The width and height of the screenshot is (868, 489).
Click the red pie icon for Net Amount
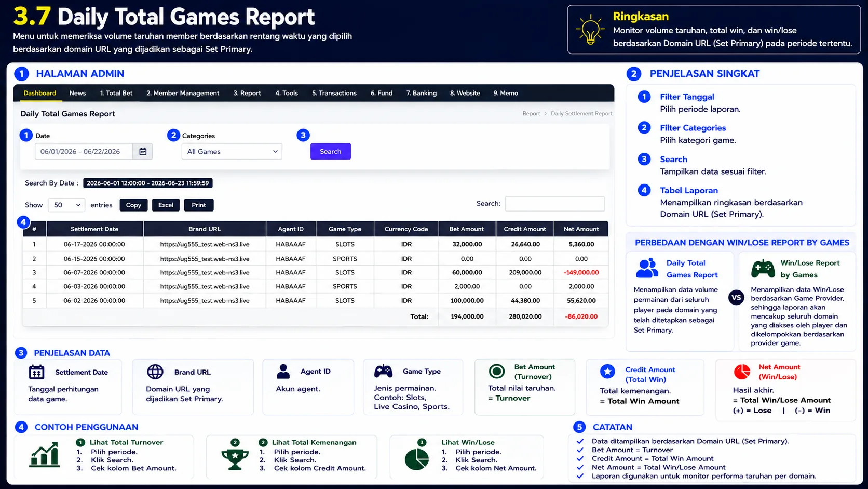pos(742,372)
